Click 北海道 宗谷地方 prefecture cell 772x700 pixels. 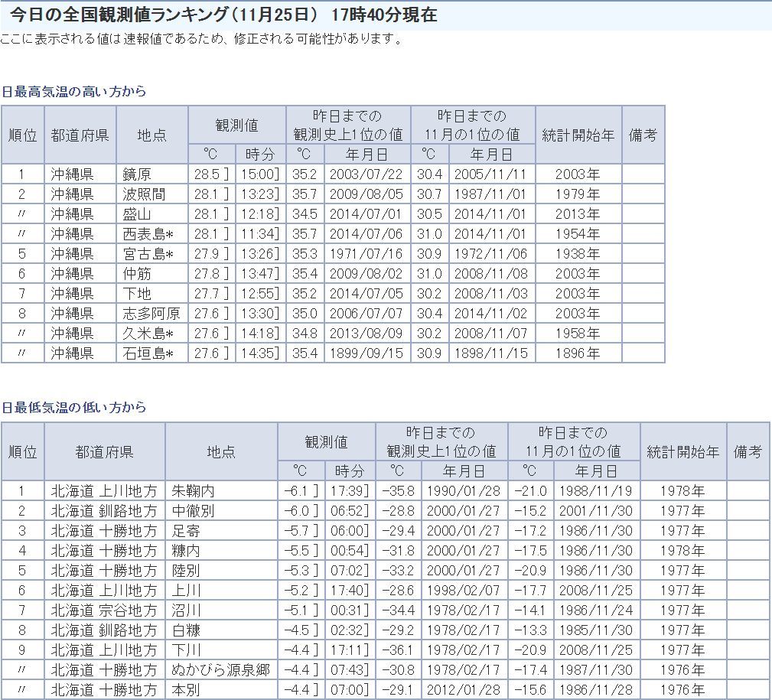click(104, 610)
